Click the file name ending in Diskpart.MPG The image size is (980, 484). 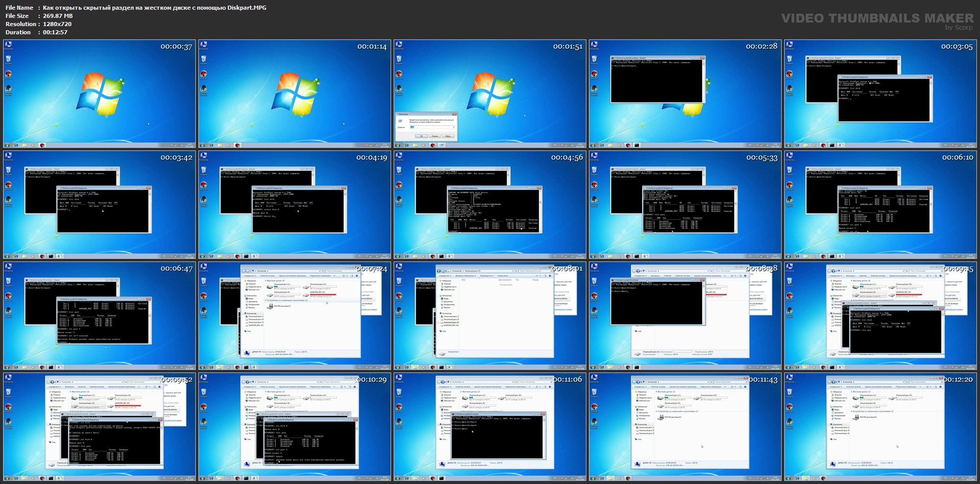click(x=154, y=8)
